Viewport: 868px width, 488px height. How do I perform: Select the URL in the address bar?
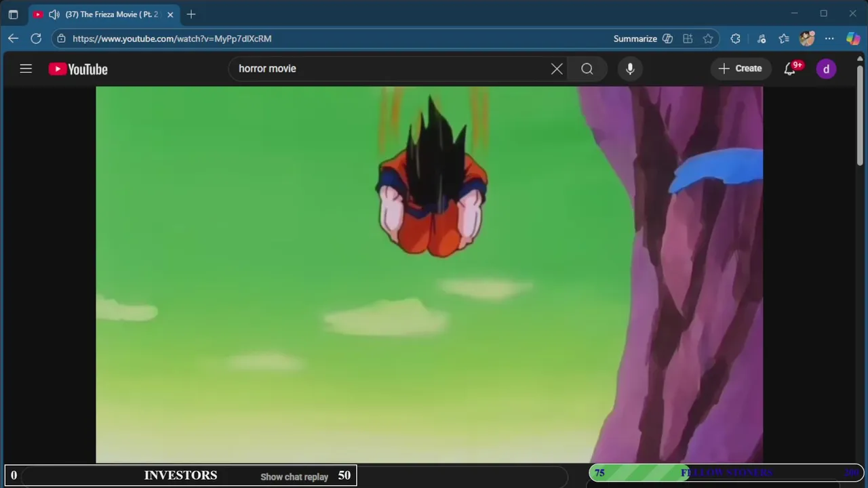(x=172, y=39)
